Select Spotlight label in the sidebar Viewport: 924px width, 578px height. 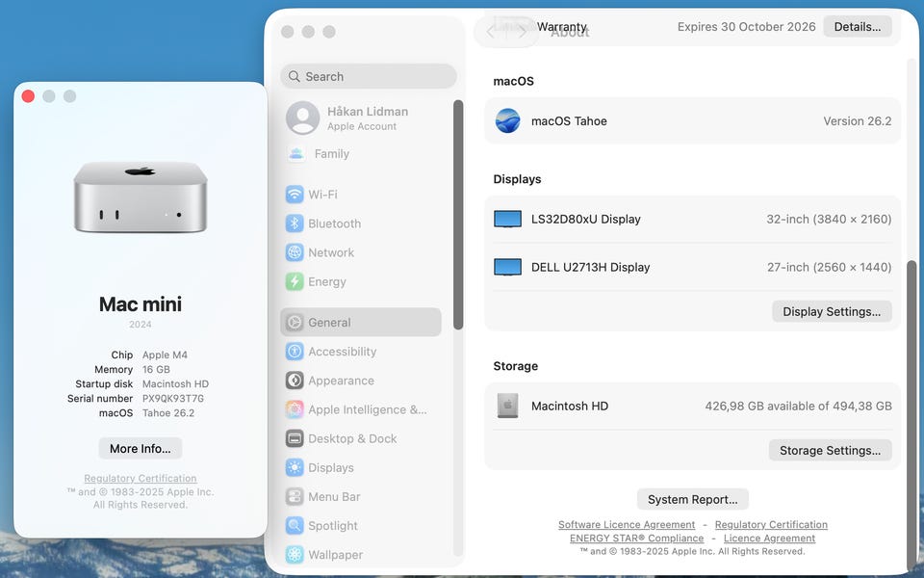333,526
